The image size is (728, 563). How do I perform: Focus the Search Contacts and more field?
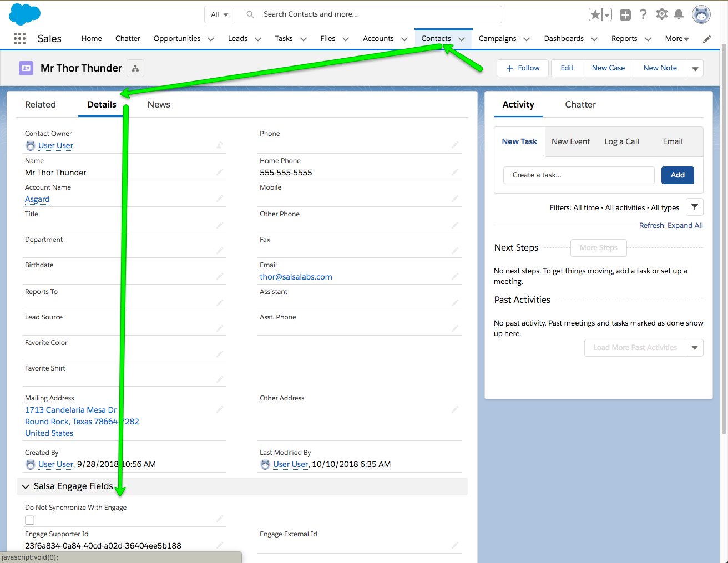pos(368,14)
